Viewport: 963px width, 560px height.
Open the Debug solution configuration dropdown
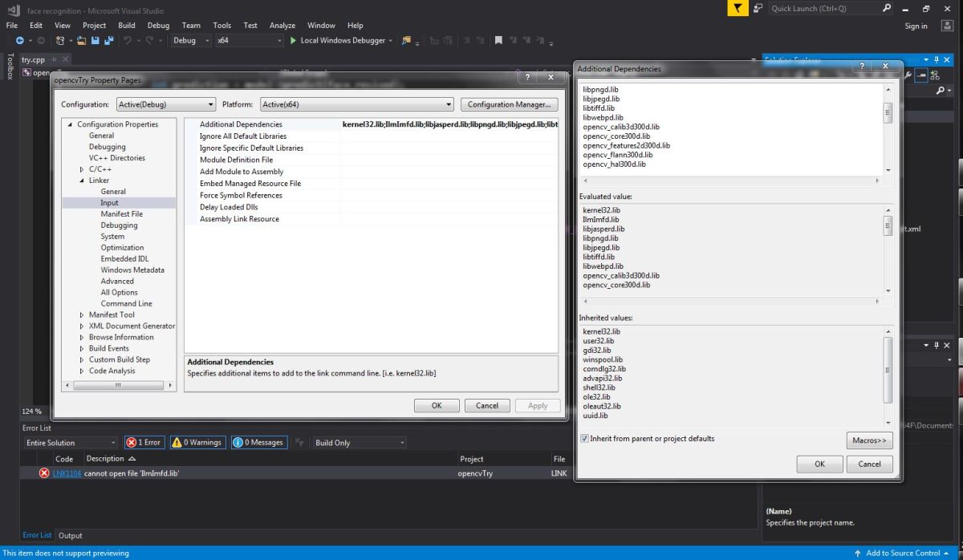coord(191,40)
